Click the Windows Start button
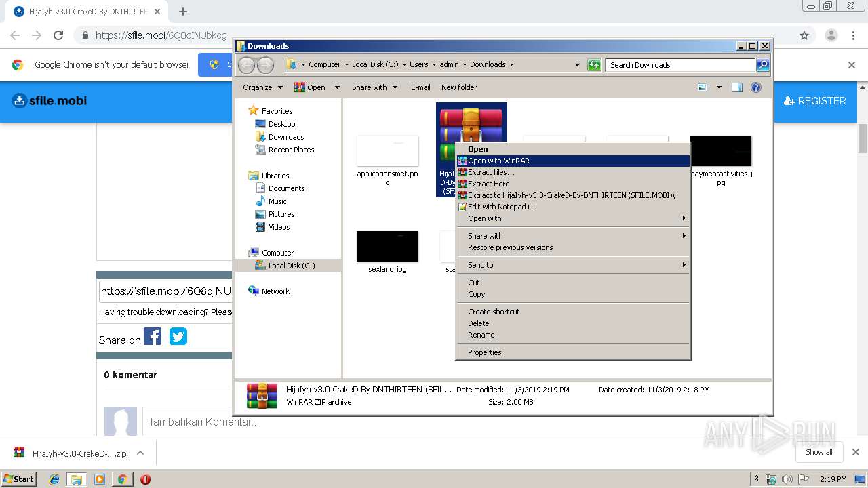The width and height of the screenshot is (868, 488). click(19, 479)
